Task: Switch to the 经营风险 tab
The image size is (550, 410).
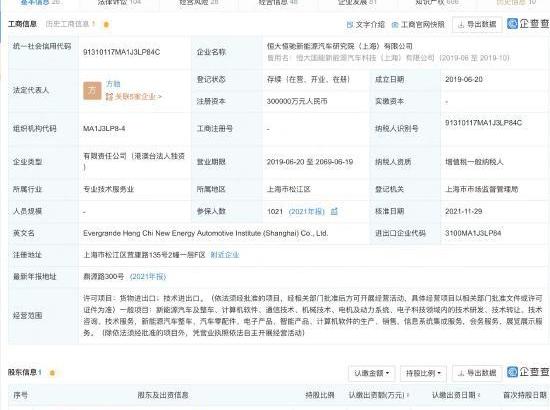Action: [199, 2]
